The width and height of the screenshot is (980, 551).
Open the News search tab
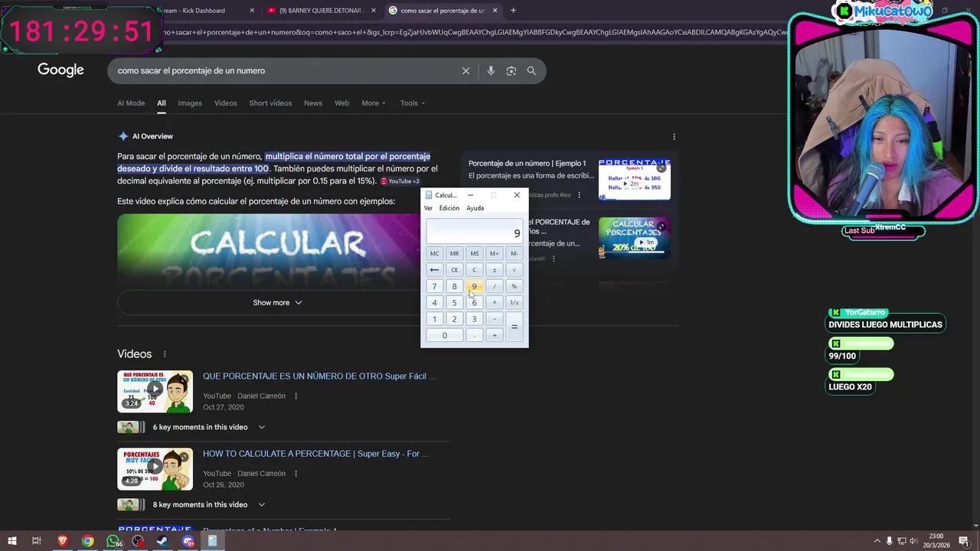click(x=313, y=103)
